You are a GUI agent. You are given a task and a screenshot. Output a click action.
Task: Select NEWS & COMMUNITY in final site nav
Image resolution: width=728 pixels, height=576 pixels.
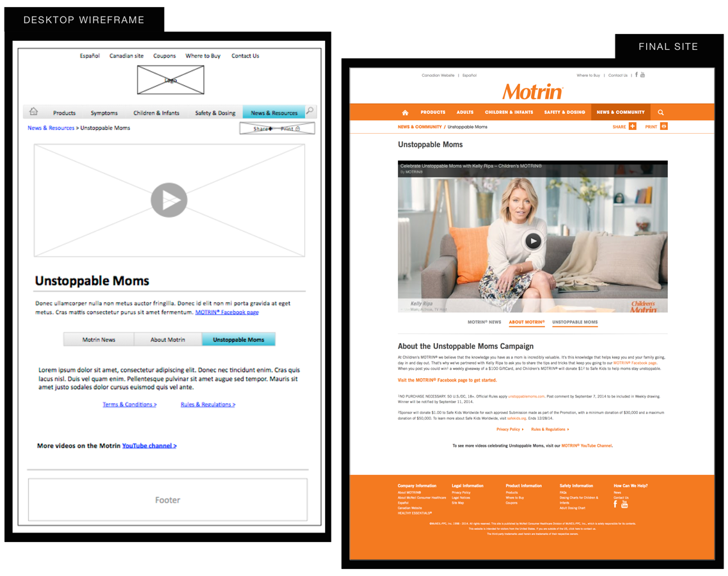[x=621, y=113]
